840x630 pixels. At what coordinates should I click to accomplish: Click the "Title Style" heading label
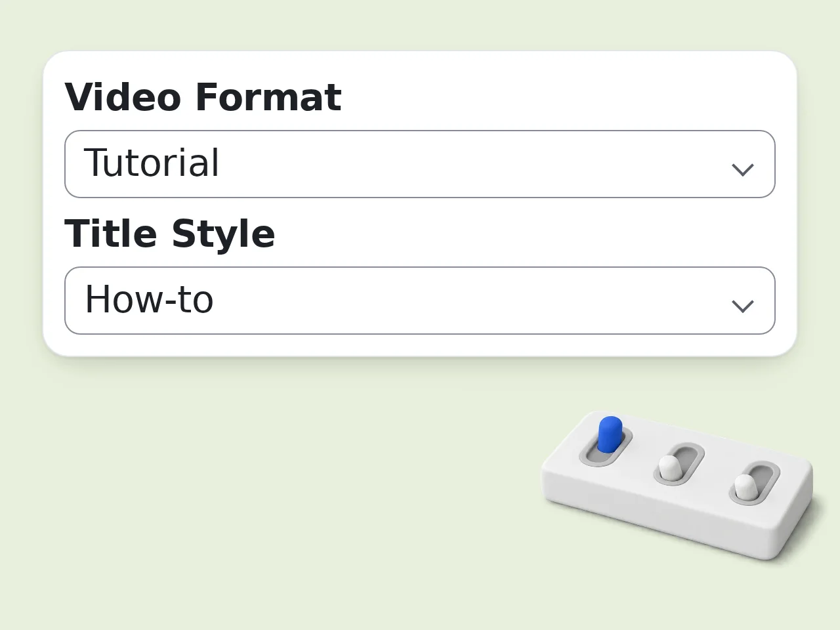click(169, 234)
